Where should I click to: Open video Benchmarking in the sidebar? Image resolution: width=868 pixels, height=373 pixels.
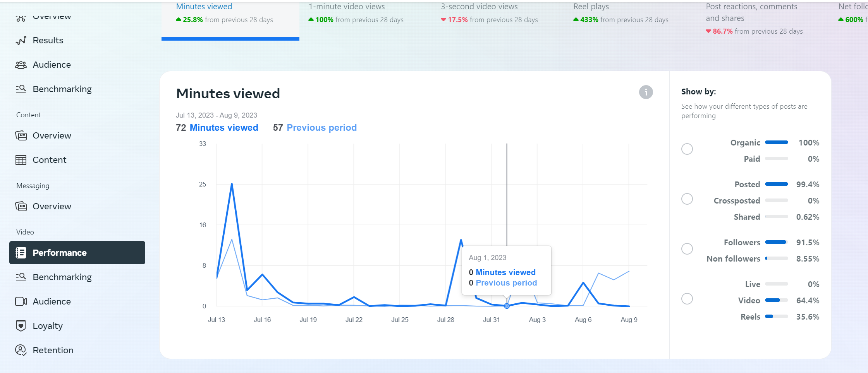[62, 277]
